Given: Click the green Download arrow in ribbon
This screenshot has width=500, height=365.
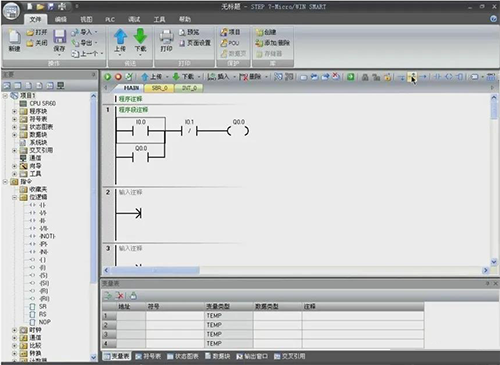Looking at the screenshot, I should point(140,36).
